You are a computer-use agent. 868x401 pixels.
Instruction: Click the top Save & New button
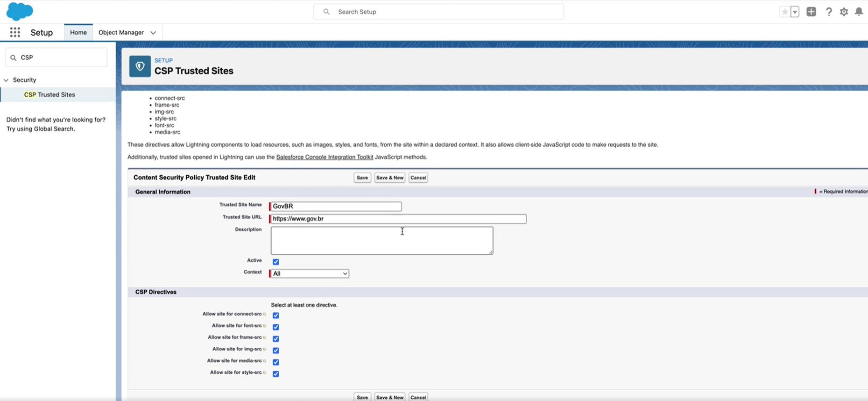pos(390,178)
